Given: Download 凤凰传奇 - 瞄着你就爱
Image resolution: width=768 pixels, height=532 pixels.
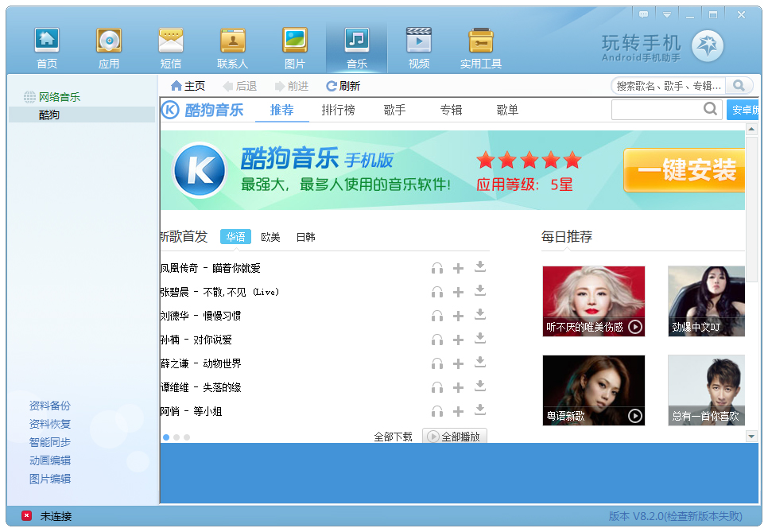Looking at the screenshot, I should 480,267.
